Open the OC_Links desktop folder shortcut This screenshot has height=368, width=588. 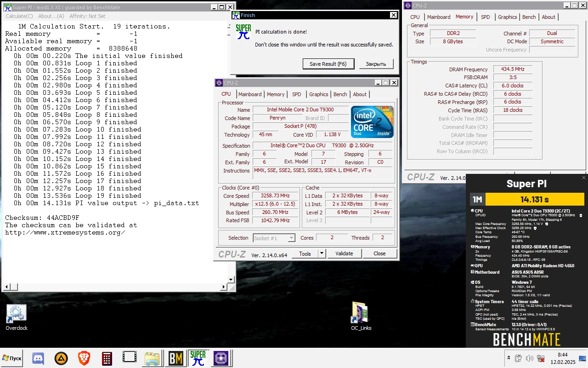[x=361, y=316]
